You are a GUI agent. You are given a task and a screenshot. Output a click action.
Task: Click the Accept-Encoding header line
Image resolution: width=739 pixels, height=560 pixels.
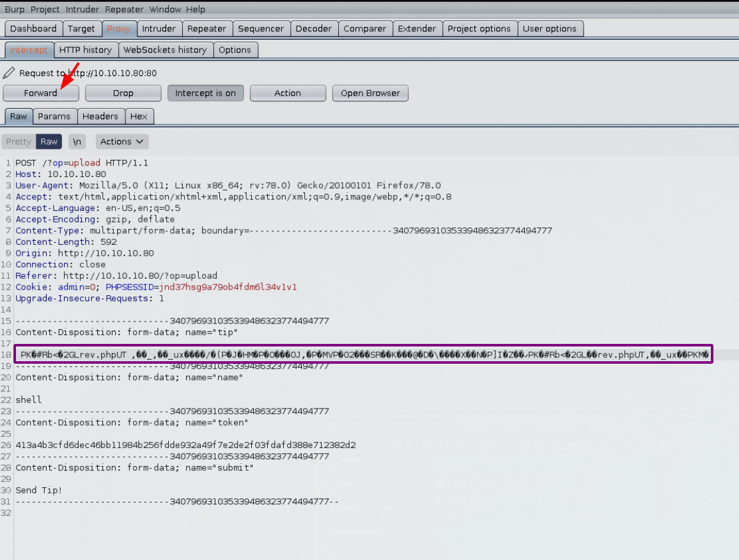coord(95,220)
